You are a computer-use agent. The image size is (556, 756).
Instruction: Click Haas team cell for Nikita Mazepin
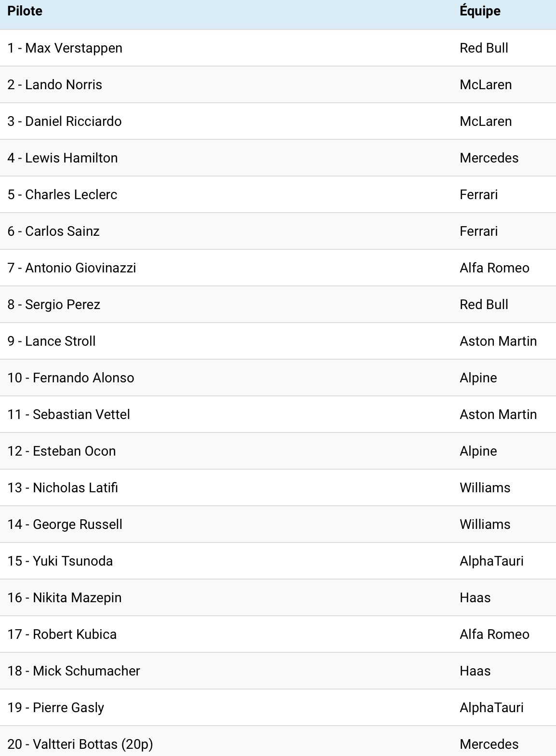click(475, 598)
